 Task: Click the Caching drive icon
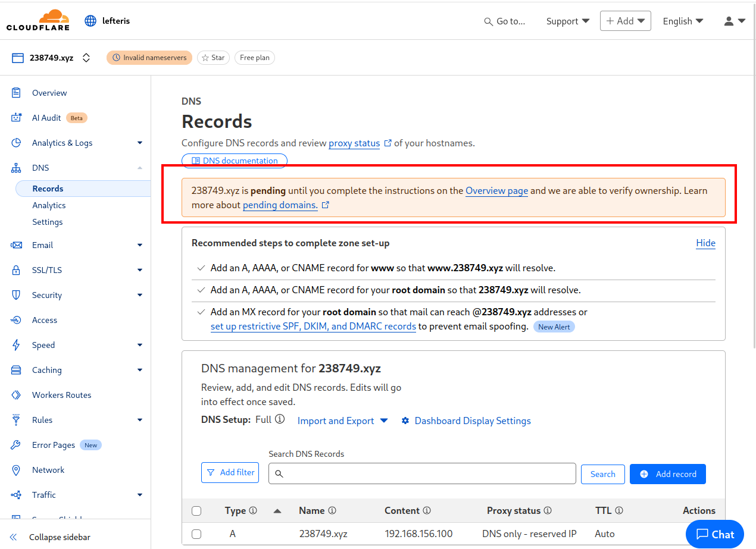pos(17,370)
